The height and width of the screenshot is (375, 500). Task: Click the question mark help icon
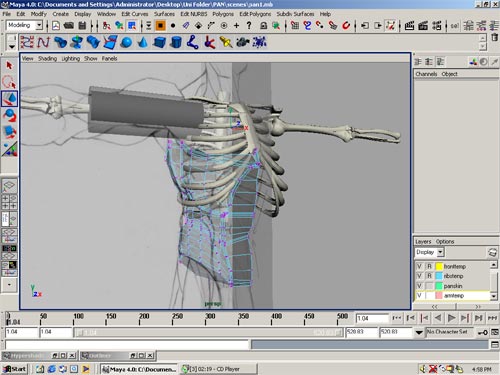tap(249, 26)
